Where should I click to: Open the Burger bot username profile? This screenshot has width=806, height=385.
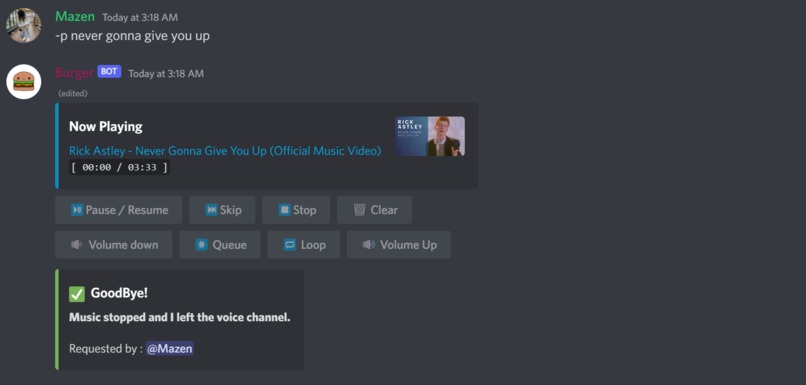75,73
